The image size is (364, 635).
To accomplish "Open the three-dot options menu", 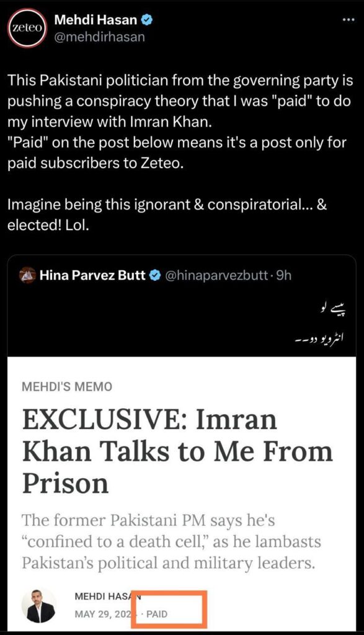I will [348, 19].
